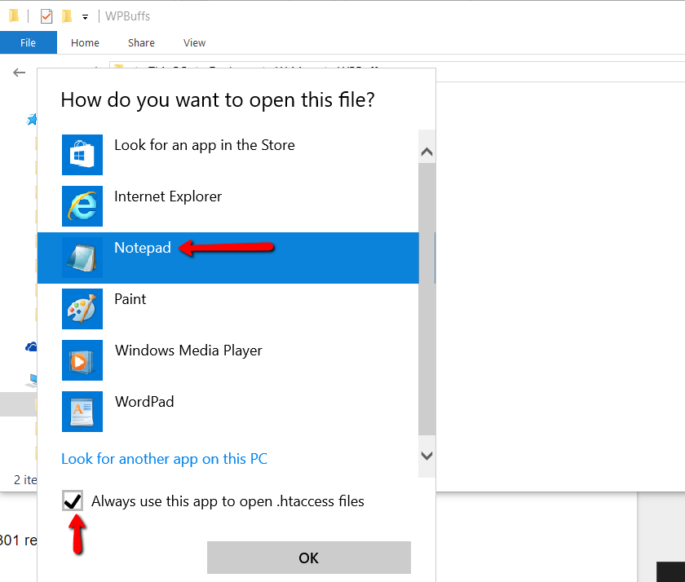
Task: Pick the WordPad document icon
Action: pos(82,411)
